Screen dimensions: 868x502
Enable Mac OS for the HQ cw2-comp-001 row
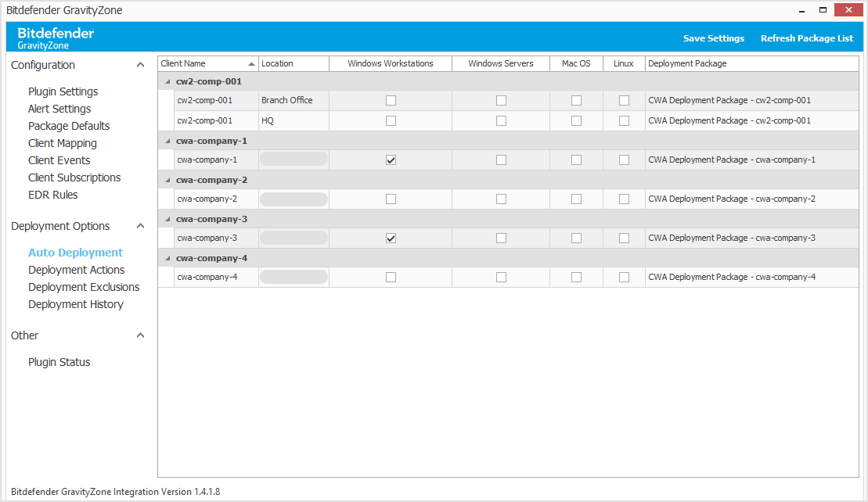pos(576,120)
